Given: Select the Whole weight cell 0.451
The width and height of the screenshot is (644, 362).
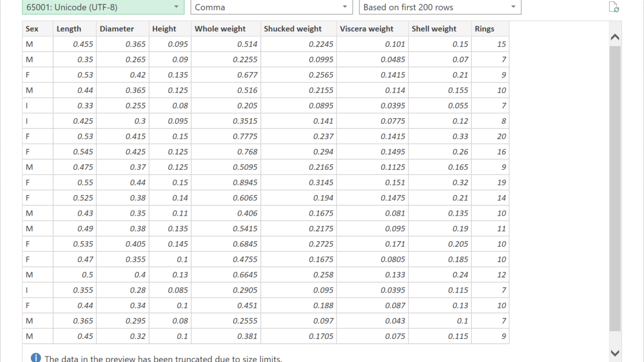Looking at the screenshot, I should (225, 306).
